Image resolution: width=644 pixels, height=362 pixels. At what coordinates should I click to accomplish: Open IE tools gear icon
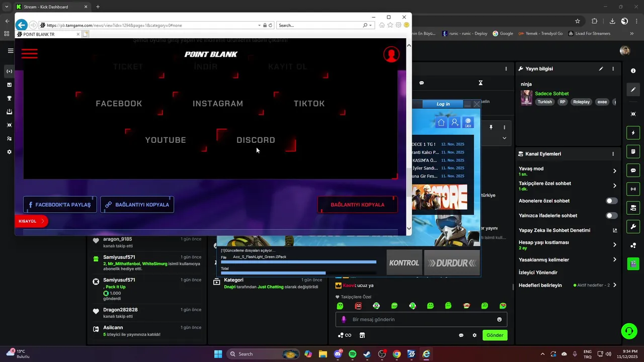point(398,25)
